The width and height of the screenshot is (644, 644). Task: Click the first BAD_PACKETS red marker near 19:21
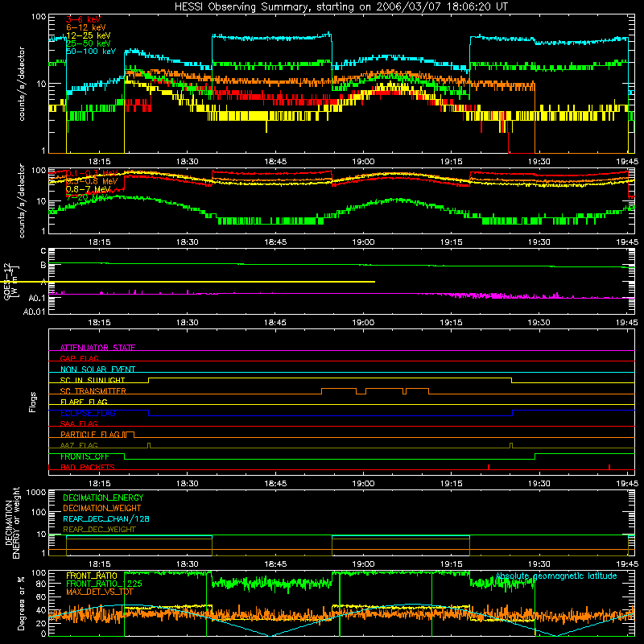click(x=489, y=467)
